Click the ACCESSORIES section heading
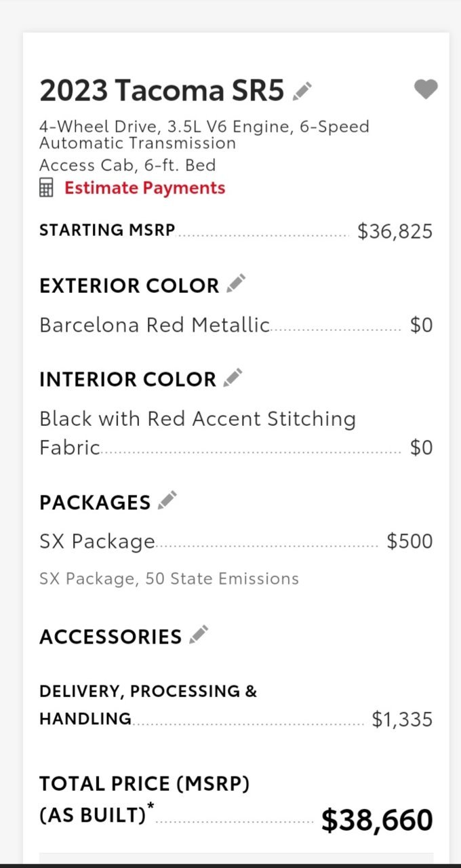The width and height of the screenshot is (461, 868). (x=111, y=637)
